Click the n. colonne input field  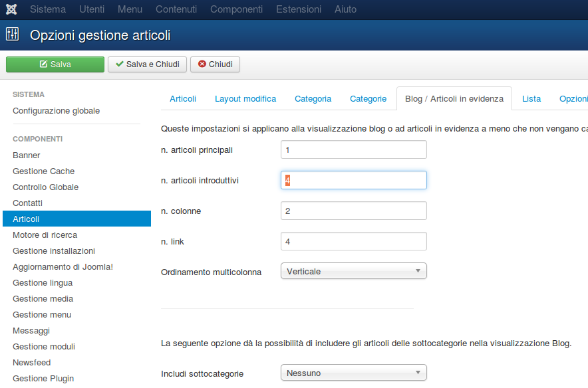coord(353,211)
